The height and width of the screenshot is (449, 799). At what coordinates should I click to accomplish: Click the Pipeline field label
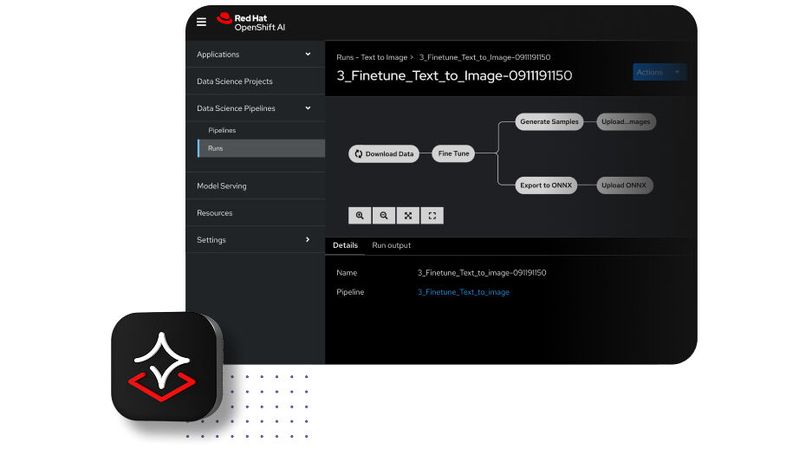[350, 292]
